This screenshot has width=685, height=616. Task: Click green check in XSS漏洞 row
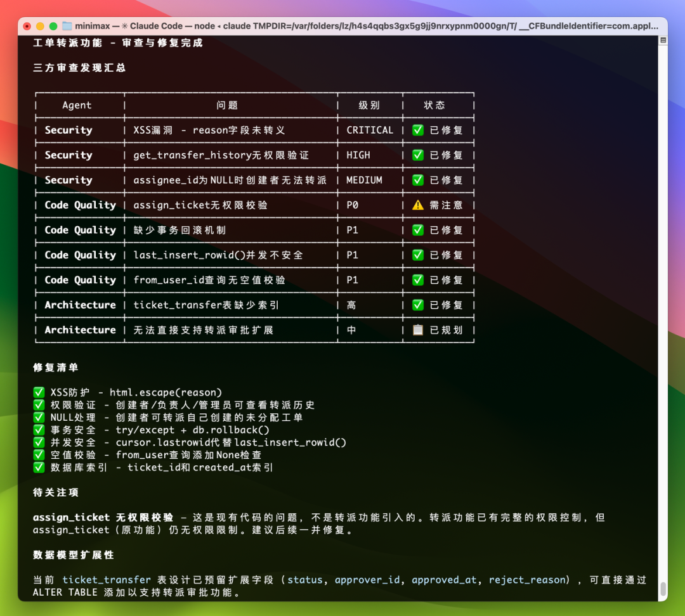[x=417, y=130]
